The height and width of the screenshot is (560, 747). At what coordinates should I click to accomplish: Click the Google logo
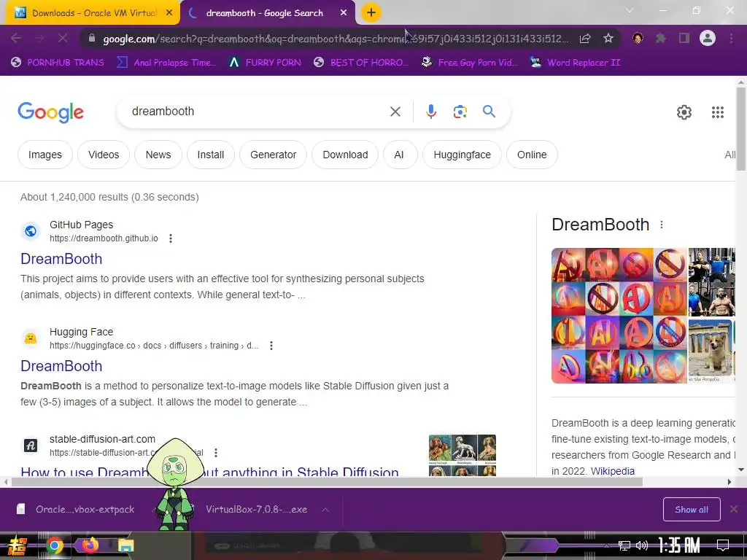[x=50, y=112]
